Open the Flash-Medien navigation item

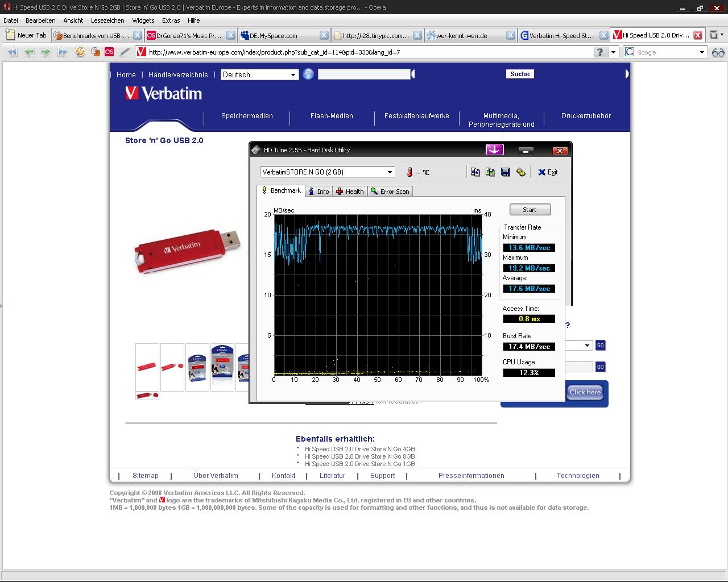pyautogui.click(x=332, y=116)
